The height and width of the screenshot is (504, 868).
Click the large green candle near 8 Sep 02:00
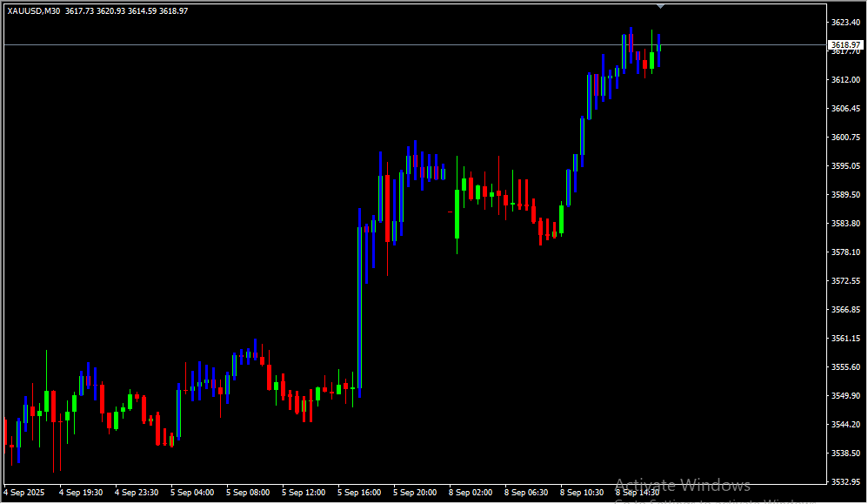point(457,213)
